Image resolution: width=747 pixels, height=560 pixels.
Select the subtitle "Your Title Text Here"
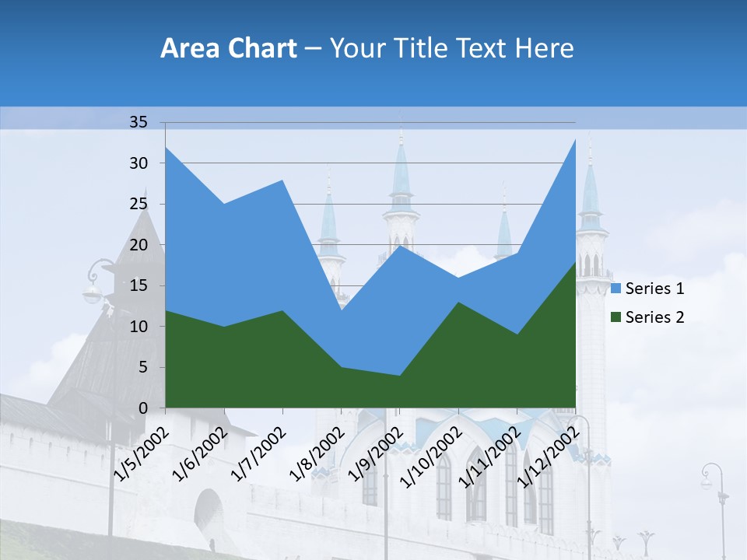point(451,48)
